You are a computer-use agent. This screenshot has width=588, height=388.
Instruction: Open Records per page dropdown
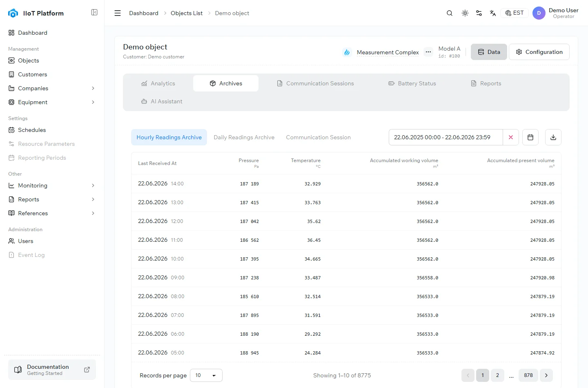coord(206,375)
